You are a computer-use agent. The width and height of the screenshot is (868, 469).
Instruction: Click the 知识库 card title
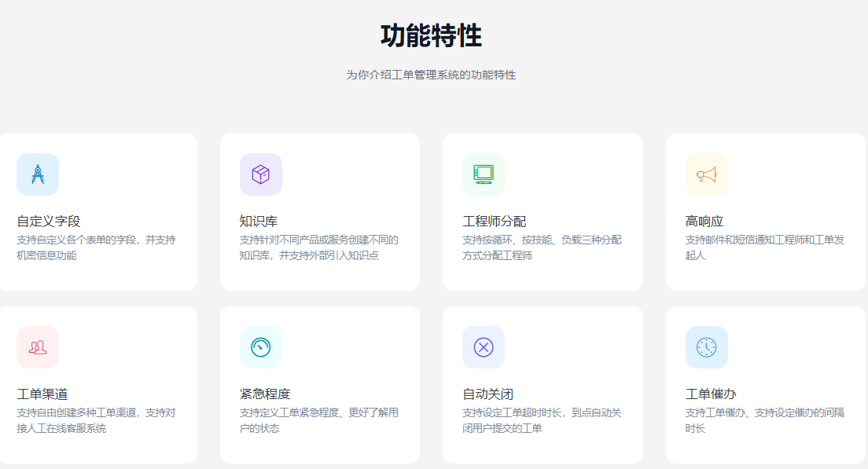(259, 222)
